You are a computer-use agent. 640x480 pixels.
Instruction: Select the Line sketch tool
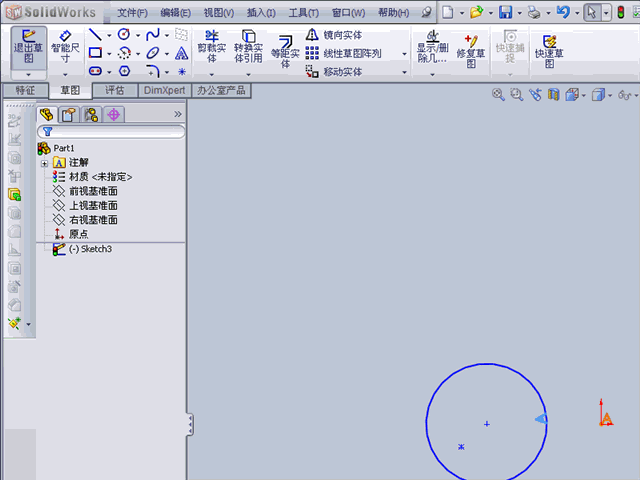pyautogui.click(x=95, y=35)
